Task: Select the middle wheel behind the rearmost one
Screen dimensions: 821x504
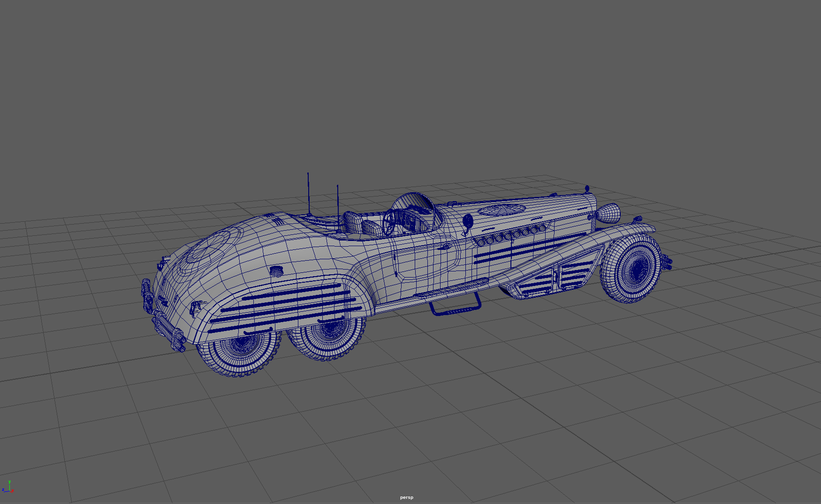Action: (x=327, y=338)
